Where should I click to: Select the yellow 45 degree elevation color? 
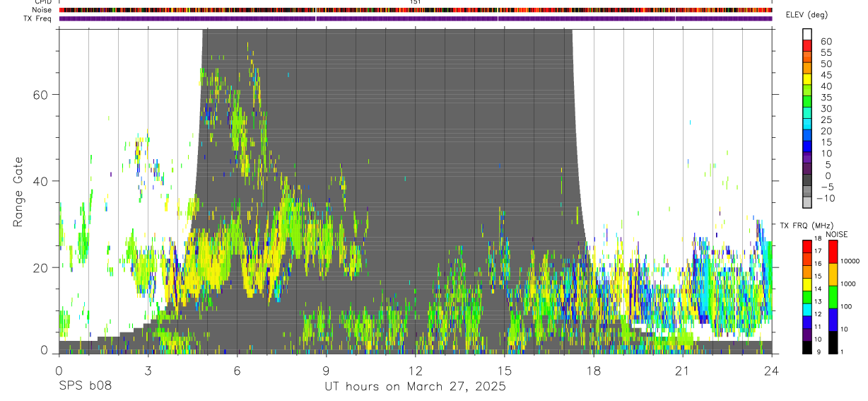807,79
